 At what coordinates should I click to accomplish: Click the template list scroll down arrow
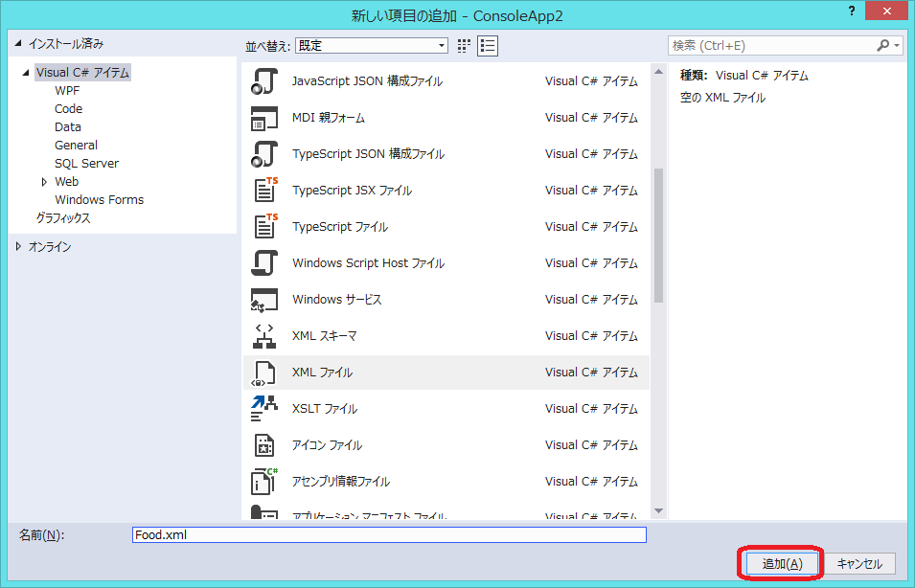659,511
